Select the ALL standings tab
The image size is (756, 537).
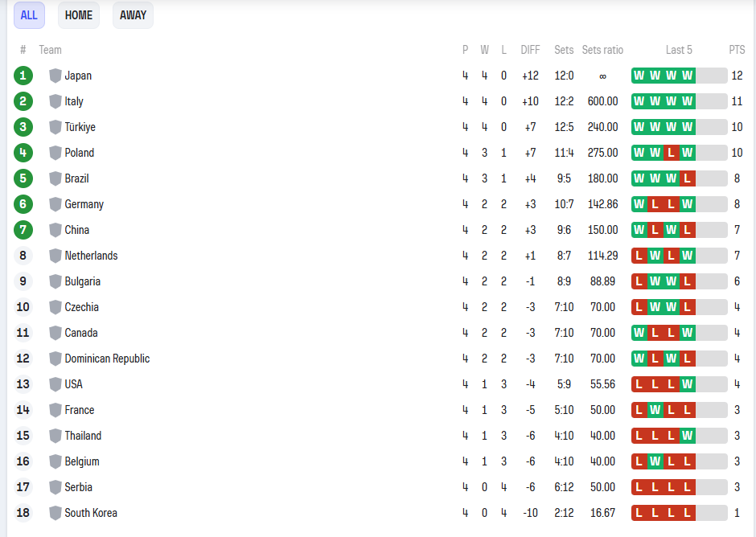[x=29, y=15]
